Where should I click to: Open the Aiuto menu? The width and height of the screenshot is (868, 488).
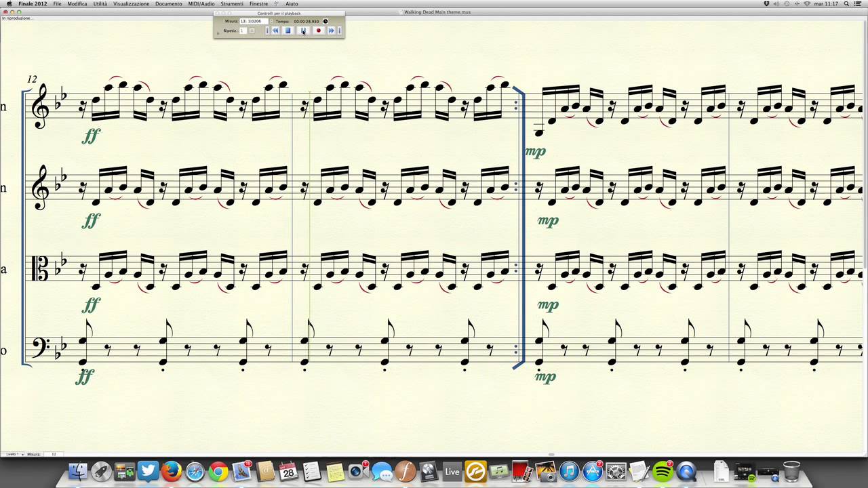pos(292,4)
